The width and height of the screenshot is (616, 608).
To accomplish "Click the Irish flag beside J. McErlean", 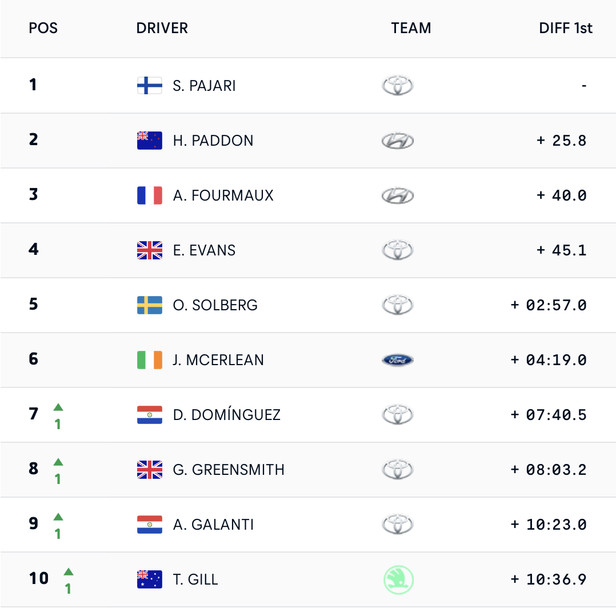I will click(149, 360).
